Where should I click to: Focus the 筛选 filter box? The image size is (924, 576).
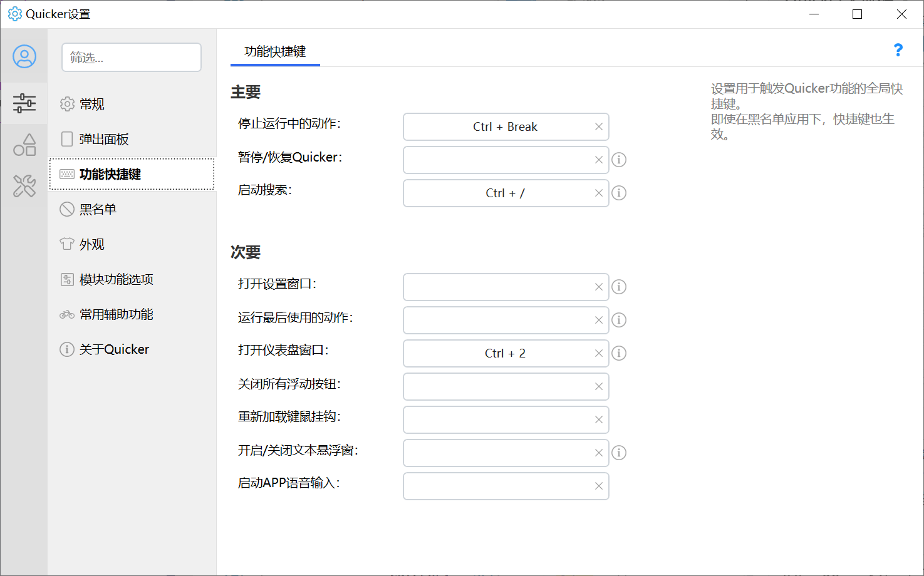(132, 58)
